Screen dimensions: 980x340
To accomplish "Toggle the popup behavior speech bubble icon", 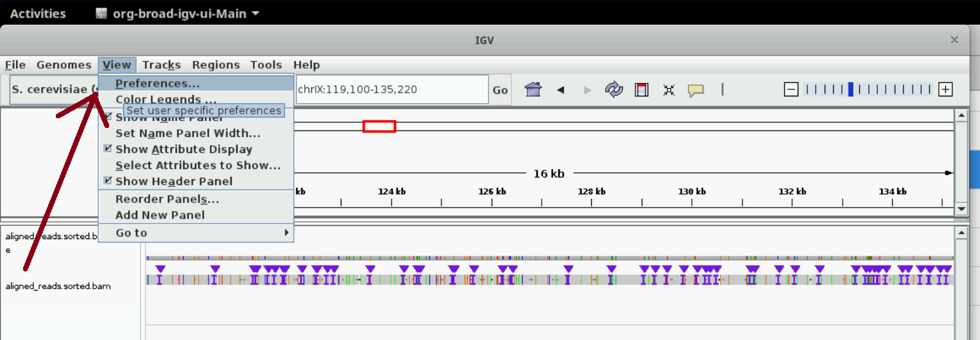I will tap(696, 90).
